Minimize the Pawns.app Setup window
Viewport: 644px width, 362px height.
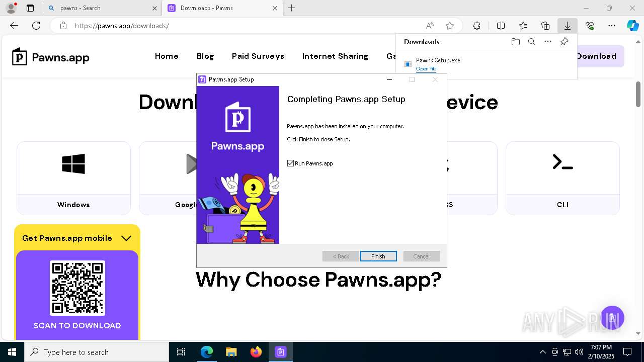point(389,79)
